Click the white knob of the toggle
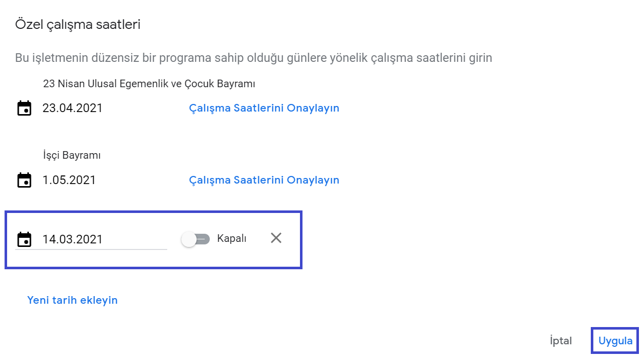The image size is (644, 359). (x=189, y=239)
